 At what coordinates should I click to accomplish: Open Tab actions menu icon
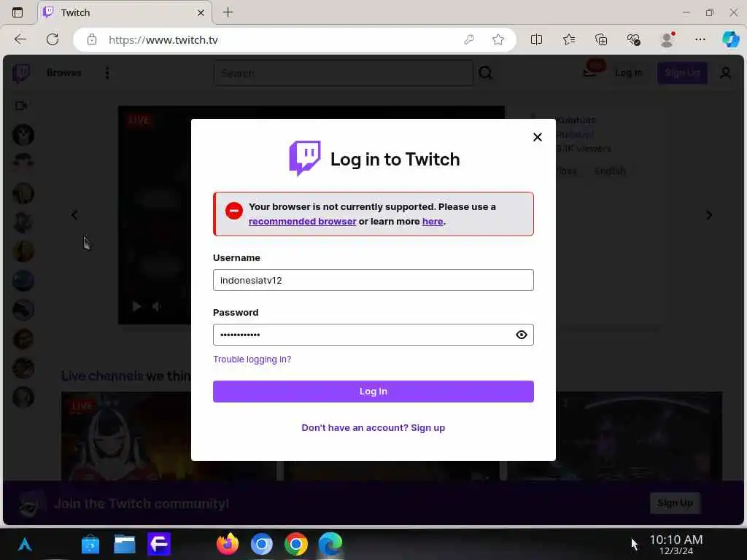18,12
